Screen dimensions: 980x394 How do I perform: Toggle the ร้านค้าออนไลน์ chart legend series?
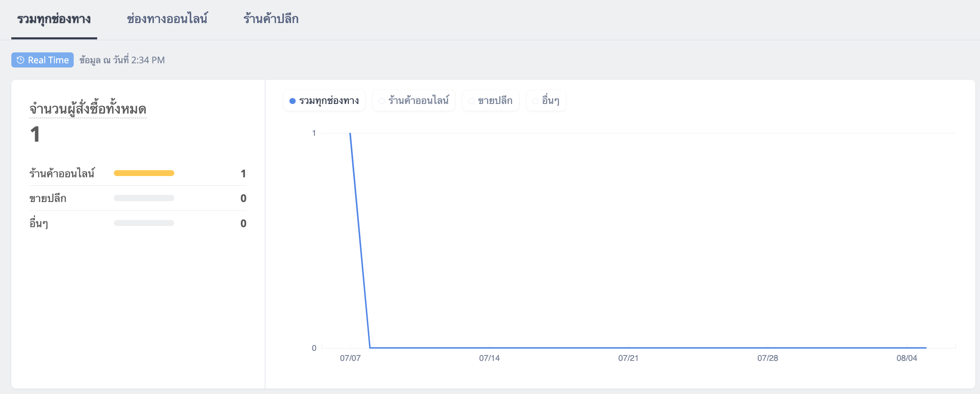point(413,101)
